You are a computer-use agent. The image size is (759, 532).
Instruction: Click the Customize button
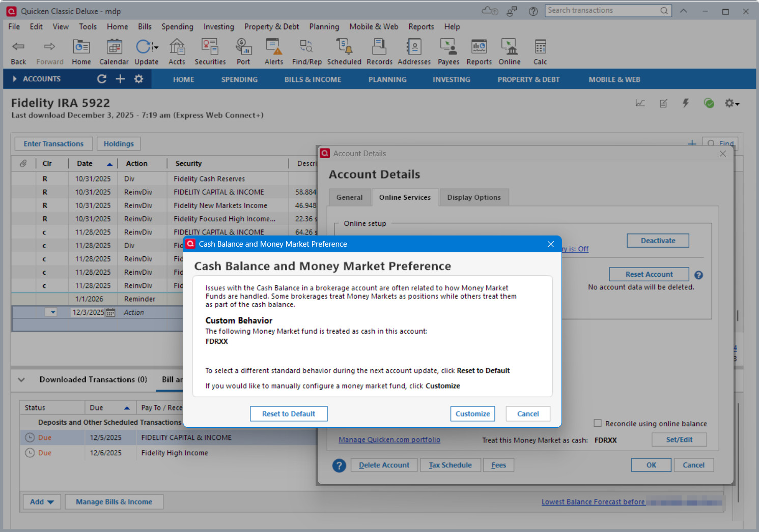point(472,414)
